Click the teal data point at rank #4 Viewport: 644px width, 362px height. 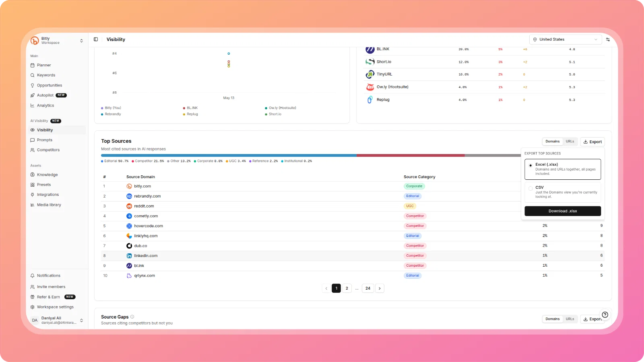pyautogui.click(x=229, y=53)
